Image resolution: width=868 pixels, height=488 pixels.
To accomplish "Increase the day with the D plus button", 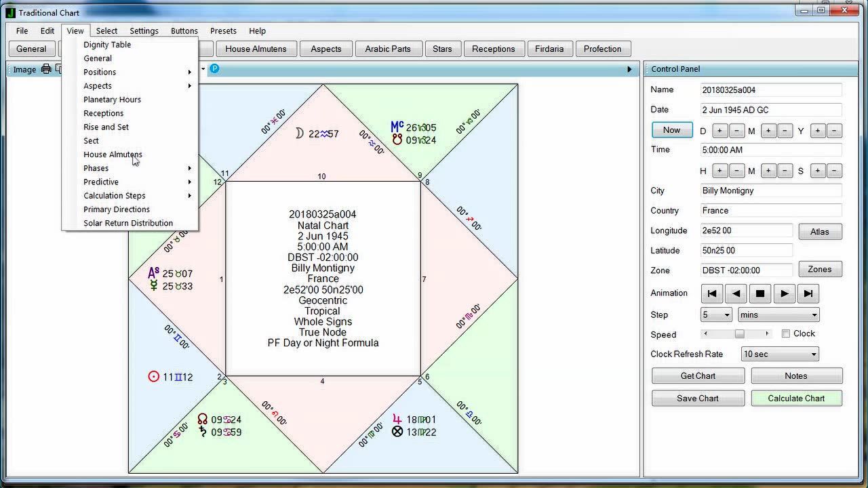I will (719, 131).
